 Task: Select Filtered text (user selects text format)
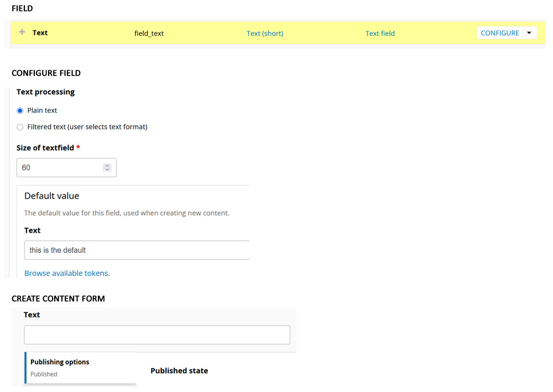coord(20,127)
